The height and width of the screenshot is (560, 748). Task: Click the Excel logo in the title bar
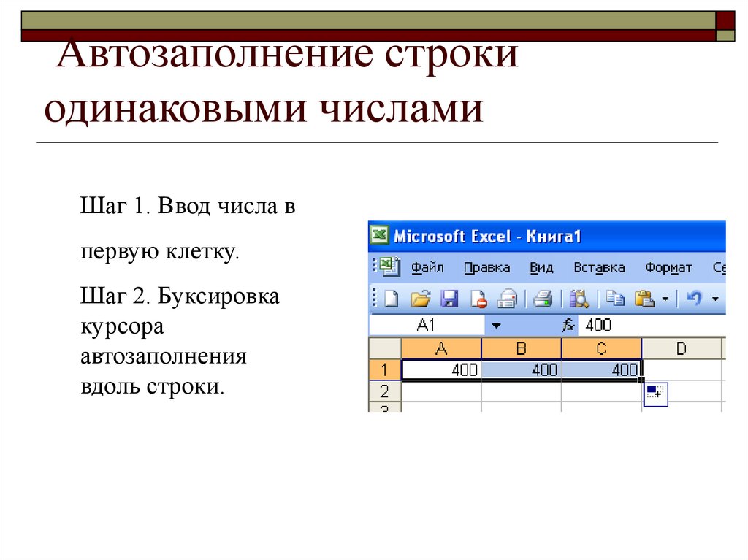380,234
